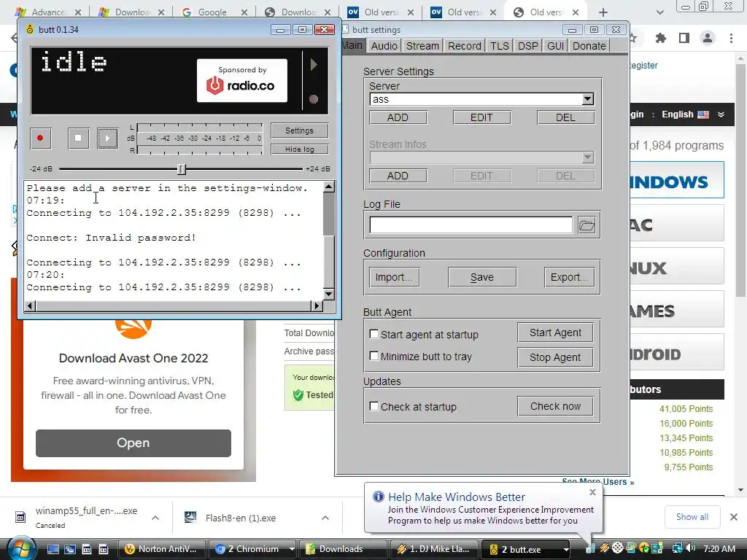This screenshot has height=560, width=747.
Task: Click the record indicator dot on the butt display
Action: point(314,99)
